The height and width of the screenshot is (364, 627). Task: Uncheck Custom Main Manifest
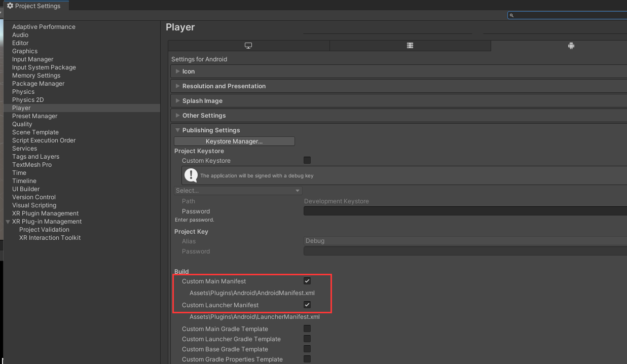pyautogui.click(x=307, y=281)
